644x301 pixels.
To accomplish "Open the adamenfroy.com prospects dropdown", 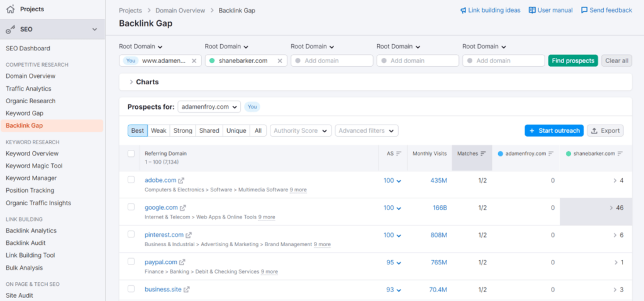I will point(209,107).
